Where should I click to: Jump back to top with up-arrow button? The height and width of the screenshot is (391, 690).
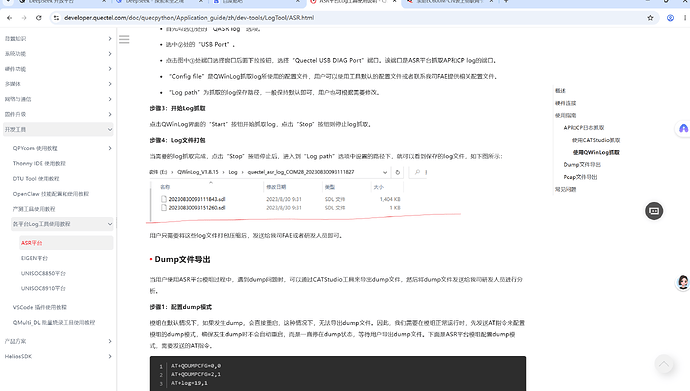664,364
